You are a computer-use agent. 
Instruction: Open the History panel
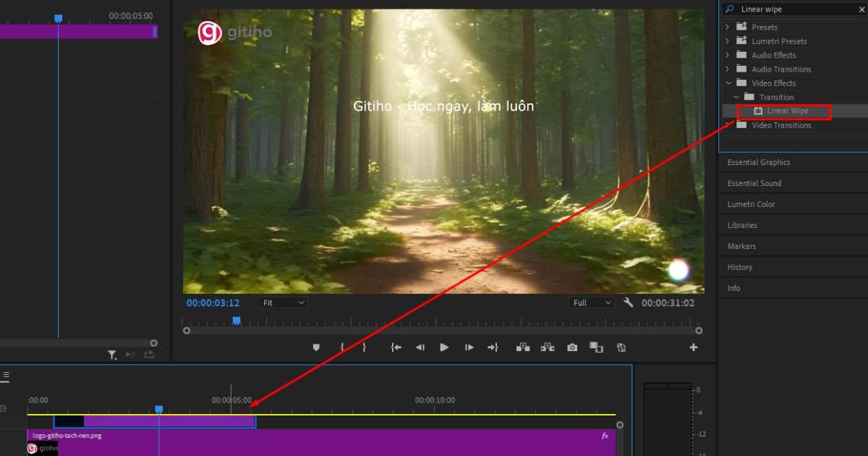click(x=740, y=267)
